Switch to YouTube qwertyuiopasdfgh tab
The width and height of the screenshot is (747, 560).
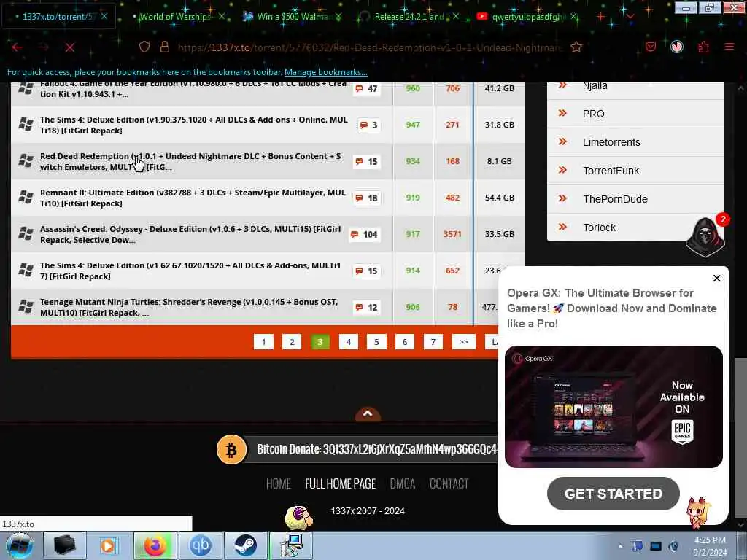coord(529,16)
